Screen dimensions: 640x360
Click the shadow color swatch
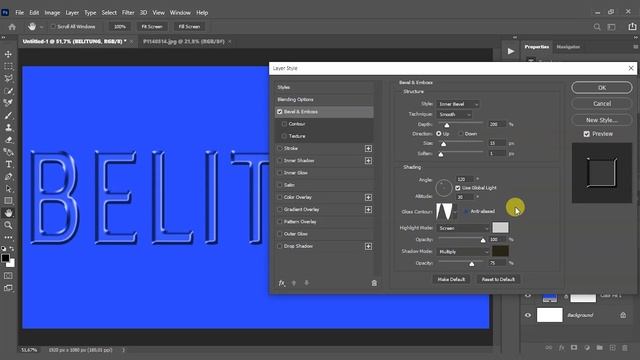500,251
